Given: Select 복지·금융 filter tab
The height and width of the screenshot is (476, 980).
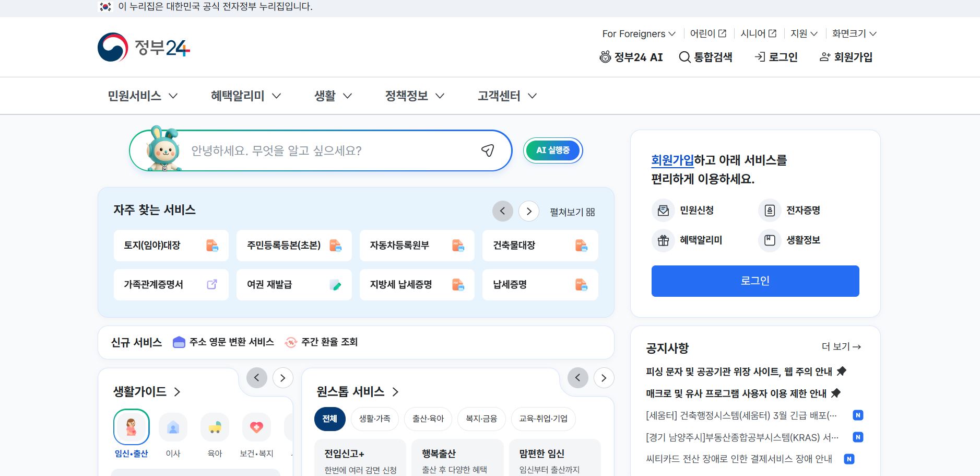Looking at the screenshot, I should (x=481, y=419).
